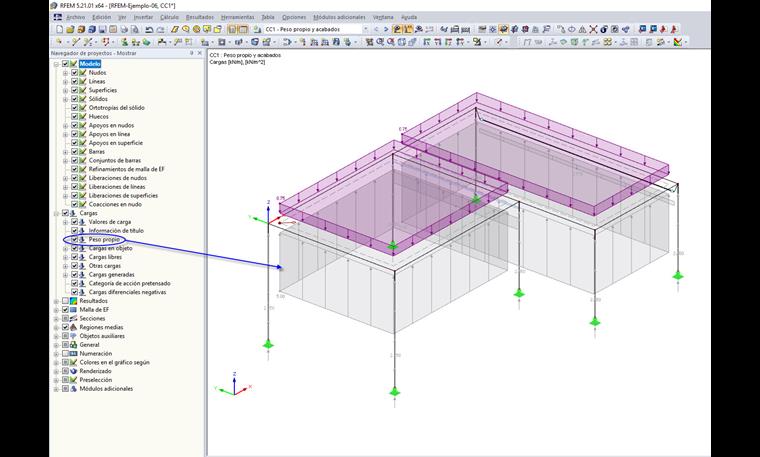Toggle the Peso propio checkbox

(75, 239)
